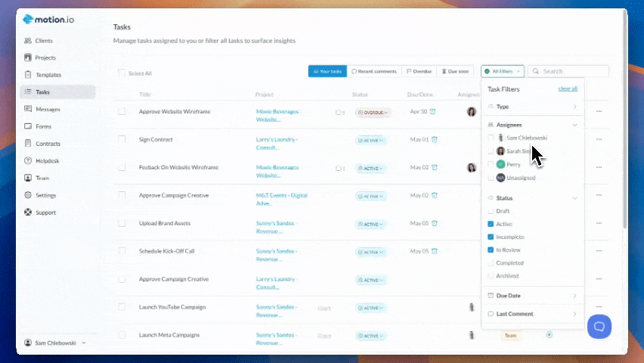Image resolution: width=644 pixels, height=363 pixels.
Task: Open Overdue status dropdown for Approve Website Wireframe
Action: click(x=373, y=112)
